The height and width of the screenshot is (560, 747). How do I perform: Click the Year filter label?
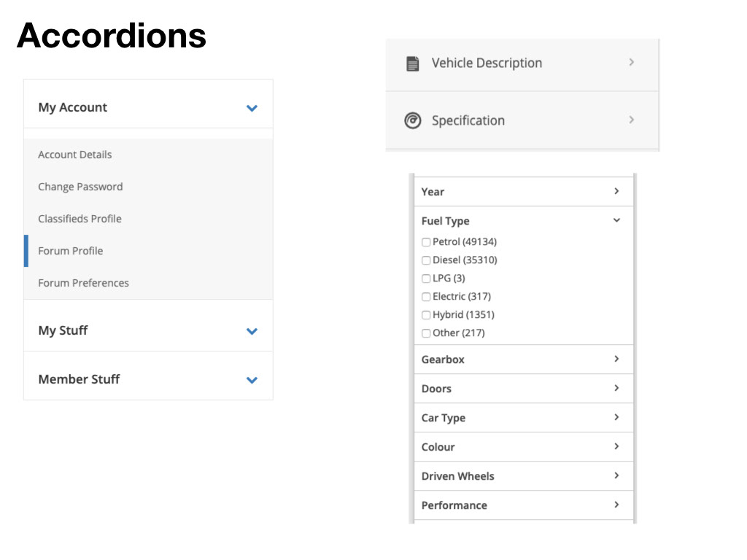[433, 192]
